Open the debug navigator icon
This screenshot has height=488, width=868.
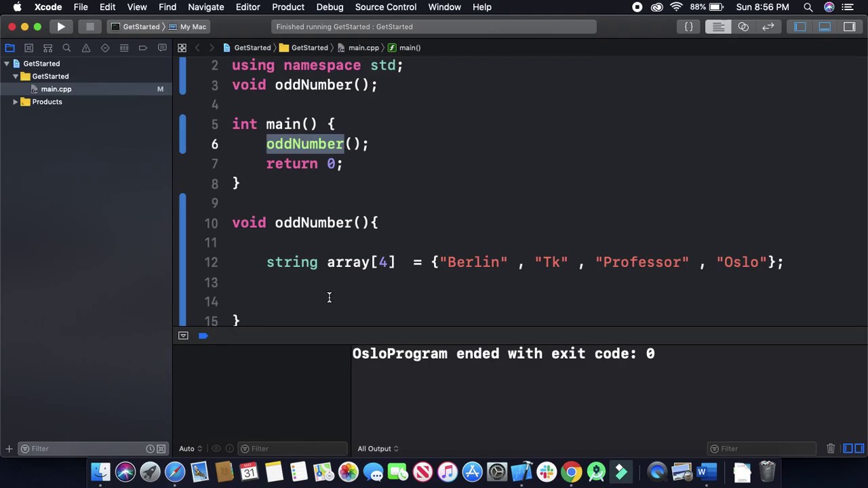pyautogui.click(x=124, y=48)
